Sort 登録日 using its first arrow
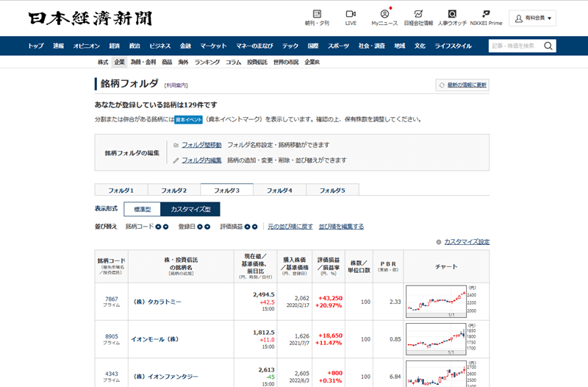The height and width of the screenshot is (387, 588). point(200,227)
